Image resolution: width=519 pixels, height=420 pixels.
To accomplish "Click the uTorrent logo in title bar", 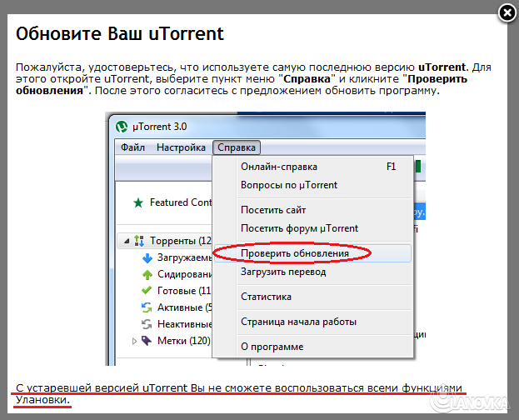I will tap(122, 127).
